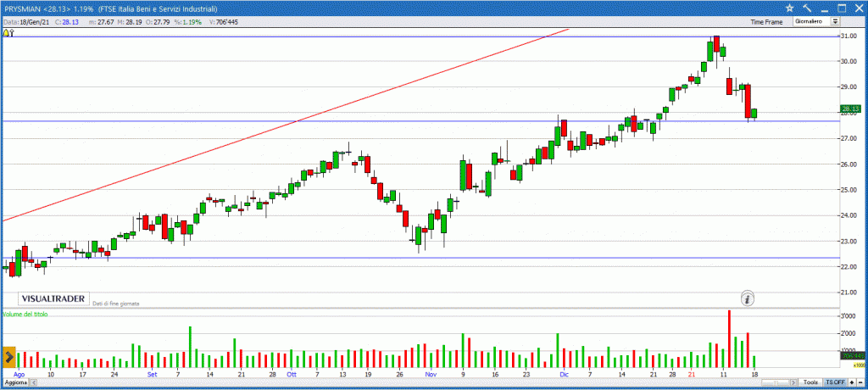Screen dimensions: 868x390
Task: Click the x1000 volume scale label
Action: point(858,365)
